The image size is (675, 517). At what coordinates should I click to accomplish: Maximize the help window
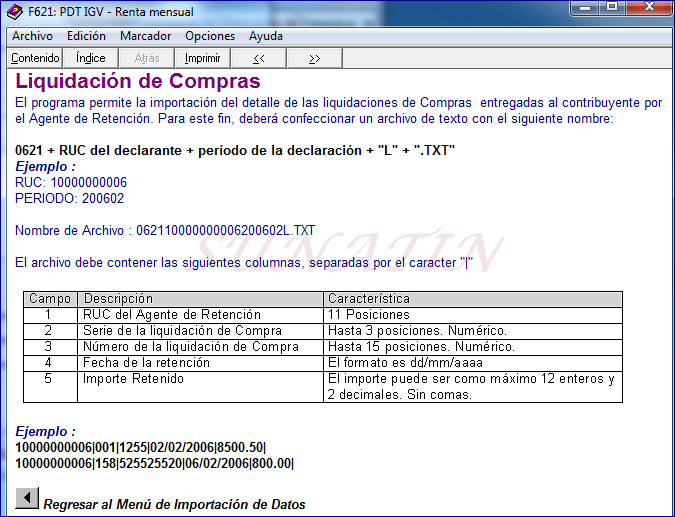(x=612, y=7)
